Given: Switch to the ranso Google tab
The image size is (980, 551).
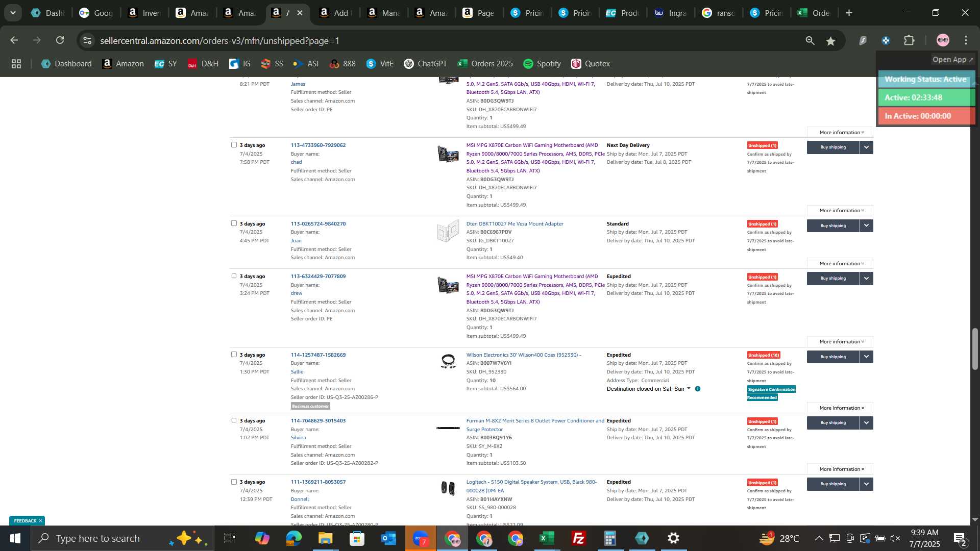Looking at the screenshot, I should point(718,13).
